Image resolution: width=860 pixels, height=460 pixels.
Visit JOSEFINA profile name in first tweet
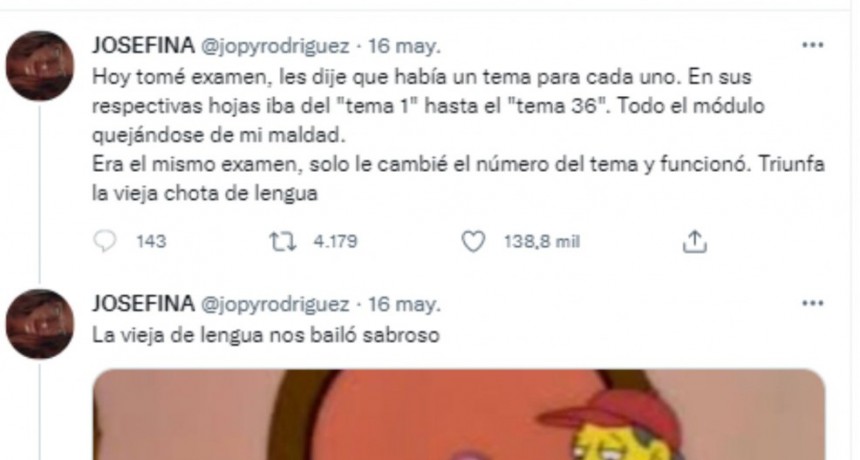click(x=143, y=46)
